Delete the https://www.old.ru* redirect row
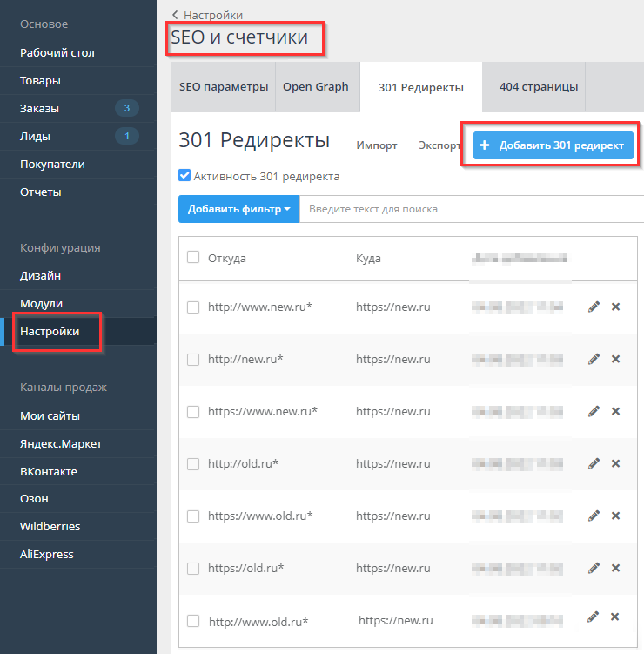The width and height of the screenshot is (644, 654). (x=615, y=516)
